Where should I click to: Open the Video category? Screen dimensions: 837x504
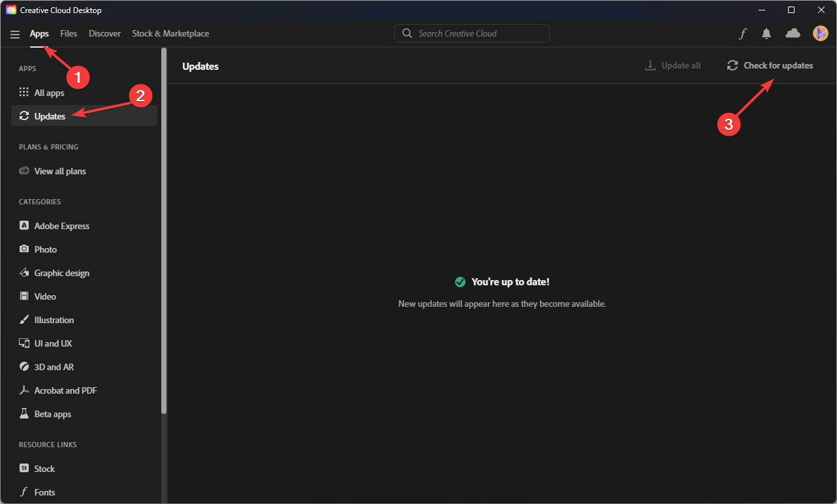click(84, 296)
